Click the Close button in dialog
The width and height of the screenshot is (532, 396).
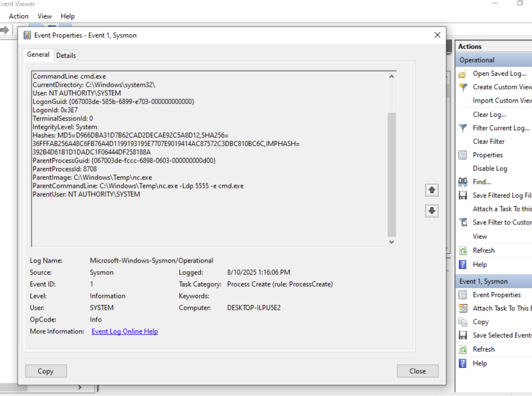coord(418,371)
